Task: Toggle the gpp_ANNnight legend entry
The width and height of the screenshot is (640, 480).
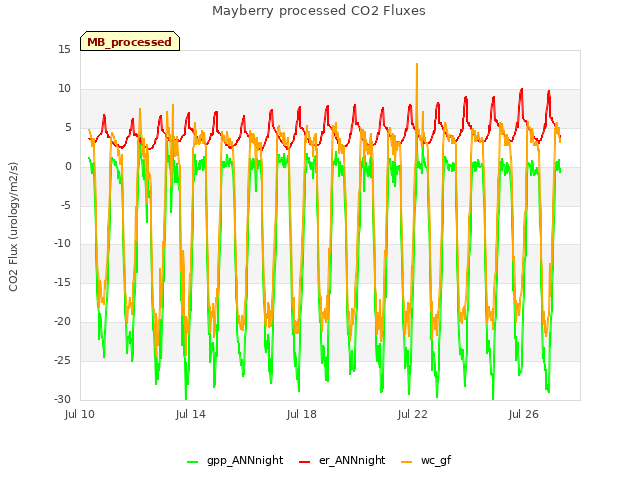Action: (235, 461)
